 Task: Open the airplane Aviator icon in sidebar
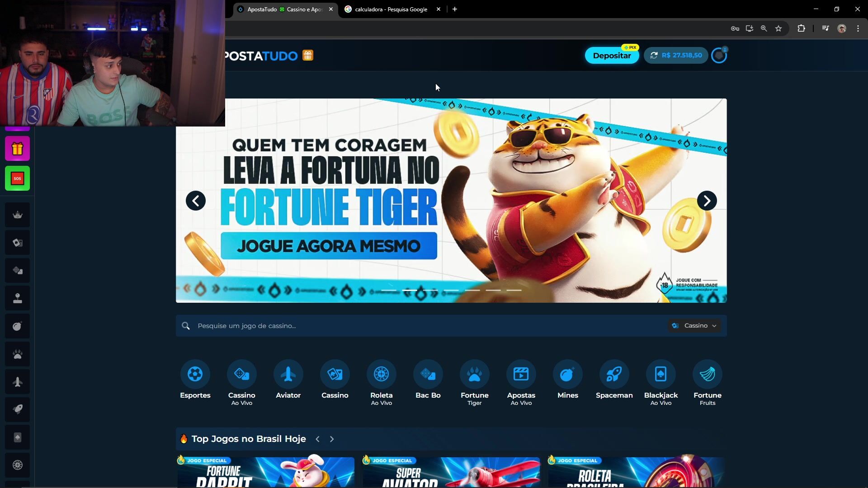click(18, 382)
